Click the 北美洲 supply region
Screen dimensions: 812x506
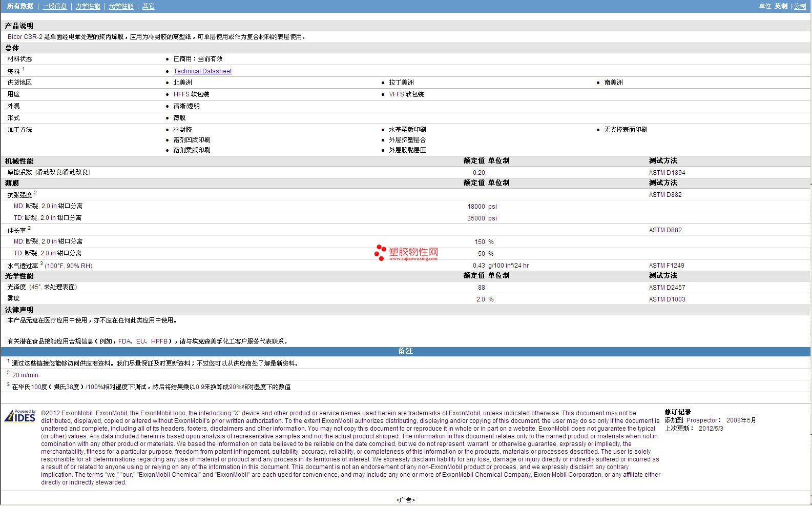[x=182, y=83]
